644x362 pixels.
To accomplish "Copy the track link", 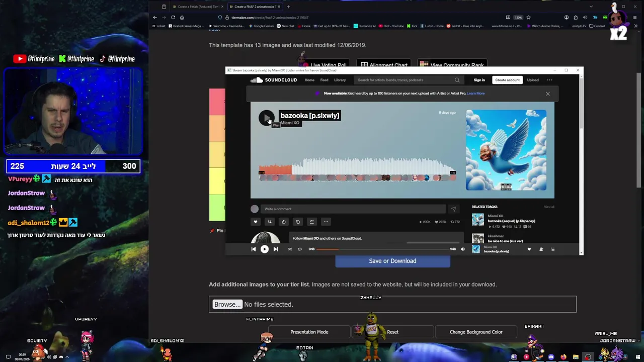I will [x=298, y=222].
